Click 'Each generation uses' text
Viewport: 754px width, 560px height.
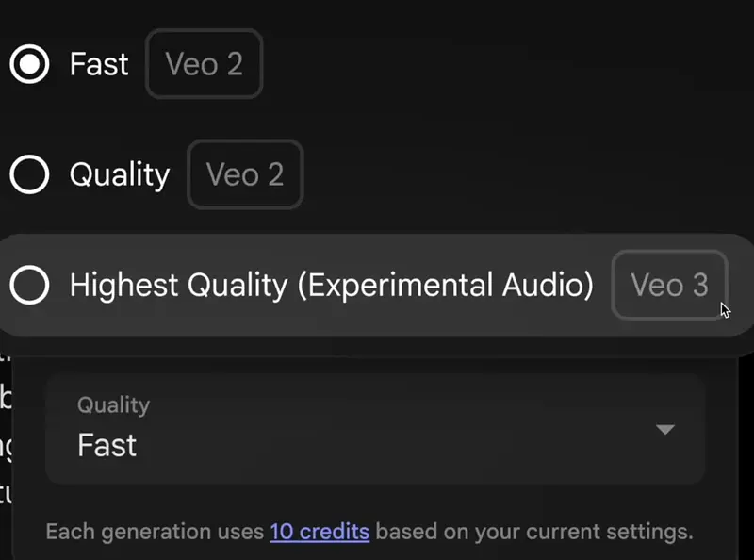click(x=155, y=532)
